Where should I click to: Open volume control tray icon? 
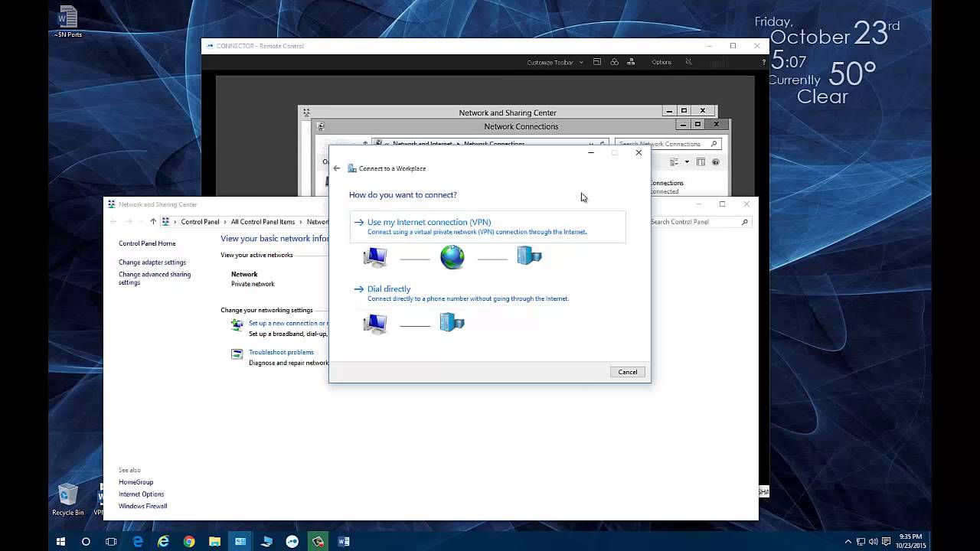[x=874, y=542]
